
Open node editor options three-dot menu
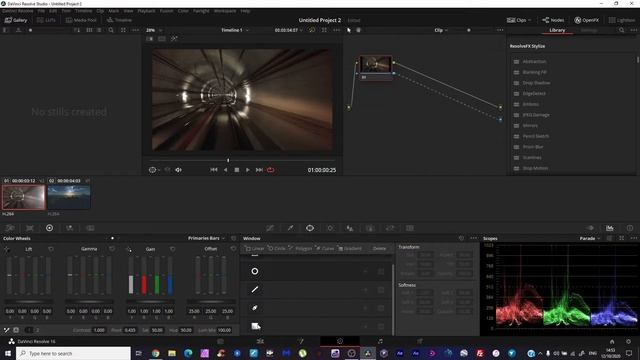(x=500, y=30)
